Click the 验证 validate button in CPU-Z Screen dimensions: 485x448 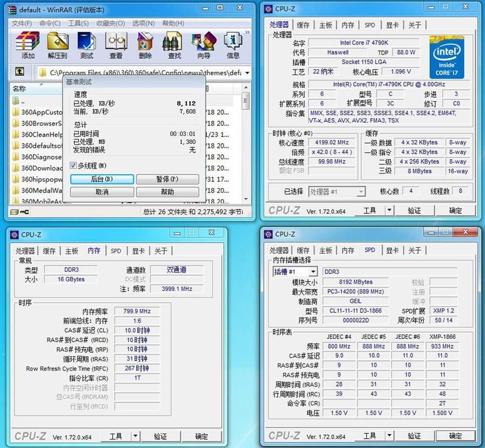(414, 209)
